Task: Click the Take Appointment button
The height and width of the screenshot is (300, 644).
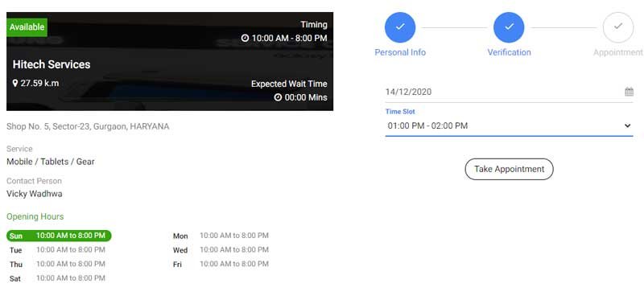Action: (509, 169)
